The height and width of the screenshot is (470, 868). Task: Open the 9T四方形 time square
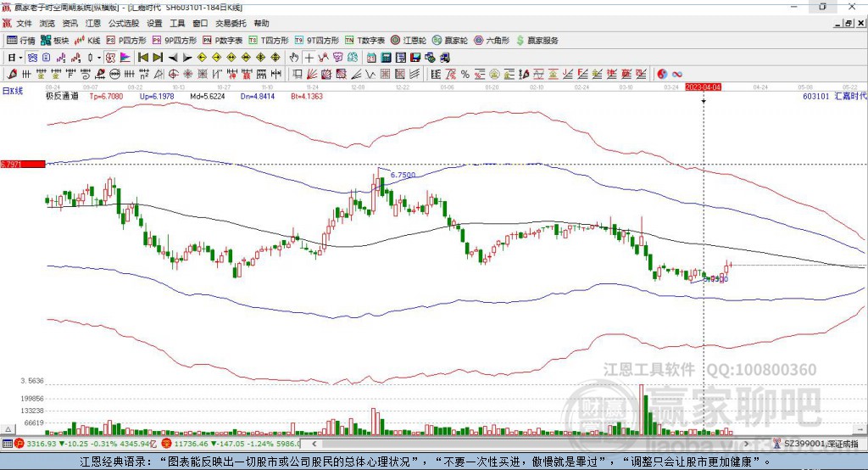coord(317,41)
